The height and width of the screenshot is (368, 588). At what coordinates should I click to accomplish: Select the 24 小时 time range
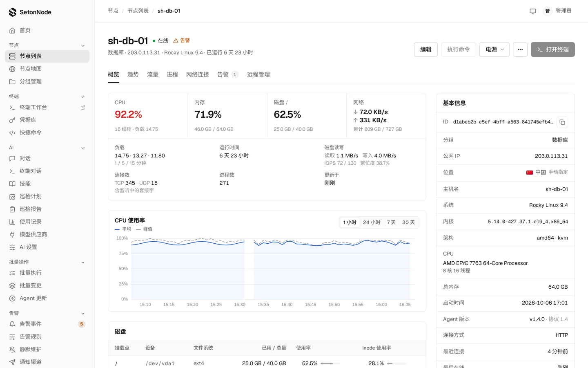[372, 222]
